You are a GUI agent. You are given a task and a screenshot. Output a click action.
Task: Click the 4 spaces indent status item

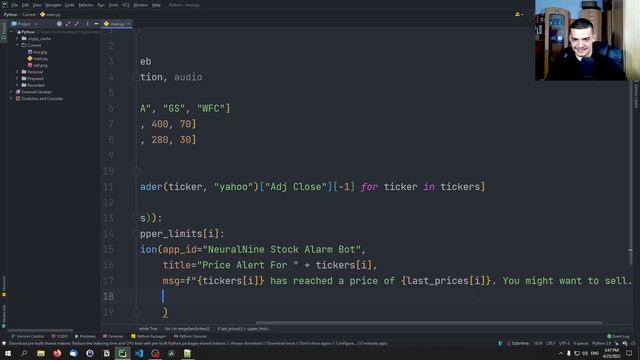[581, 344]
